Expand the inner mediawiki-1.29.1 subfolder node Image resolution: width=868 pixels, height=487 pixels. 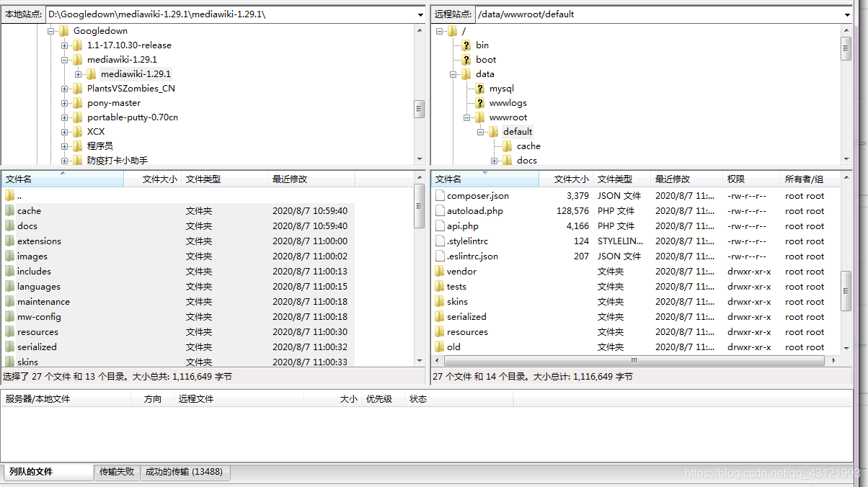78,74
